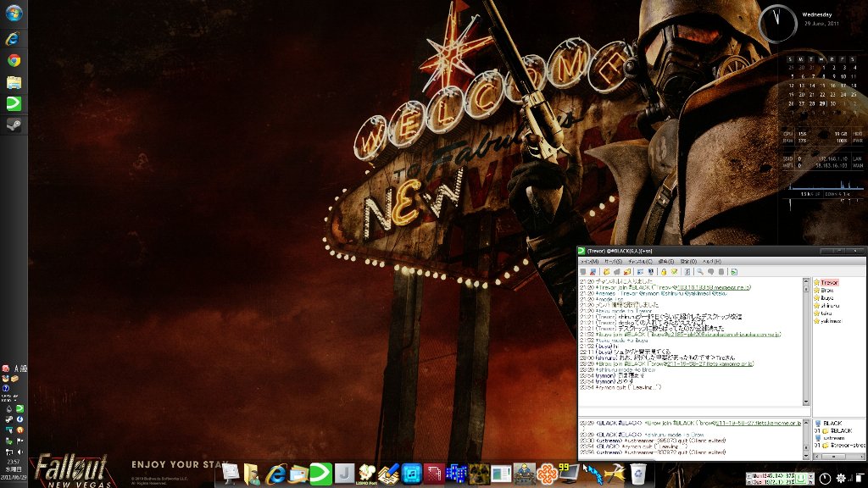Open the Server (S) menu in LimeChat
Screen dimensions: 868x488
point(614,261)
